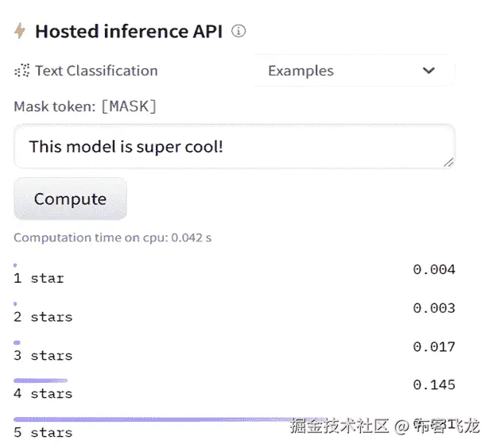Click the Compute button
This screenshot has height=448, width=493.
tap(70, 199)
